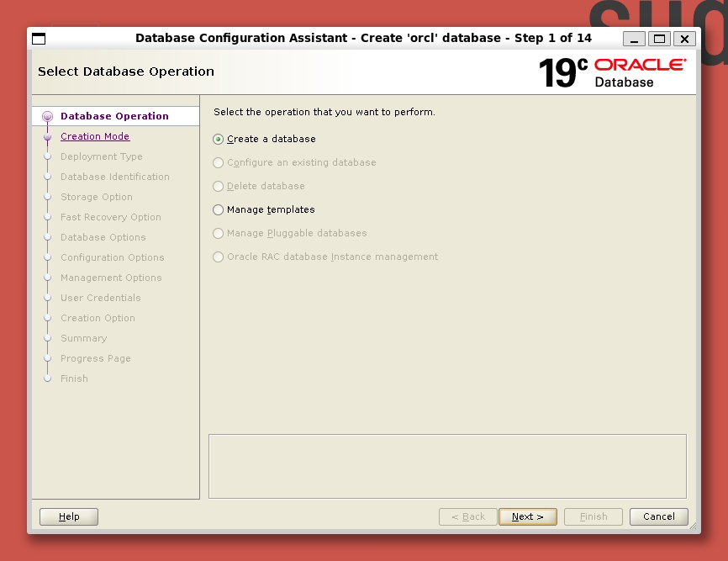Select the Manage templates option
The height and width of the screenshot is (561, 728).
point(219,210)
